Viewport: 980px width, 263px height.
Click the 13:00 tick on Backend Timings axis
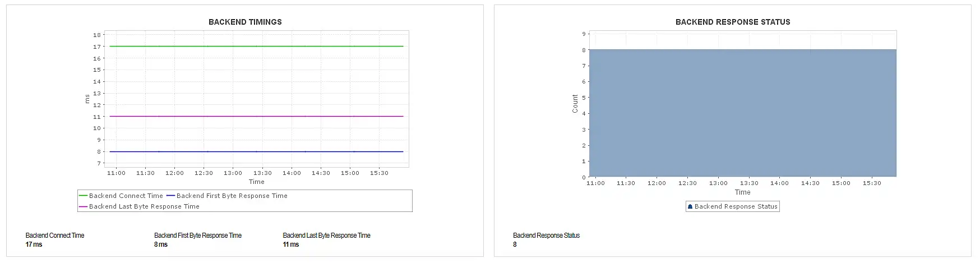click(233, 173)
